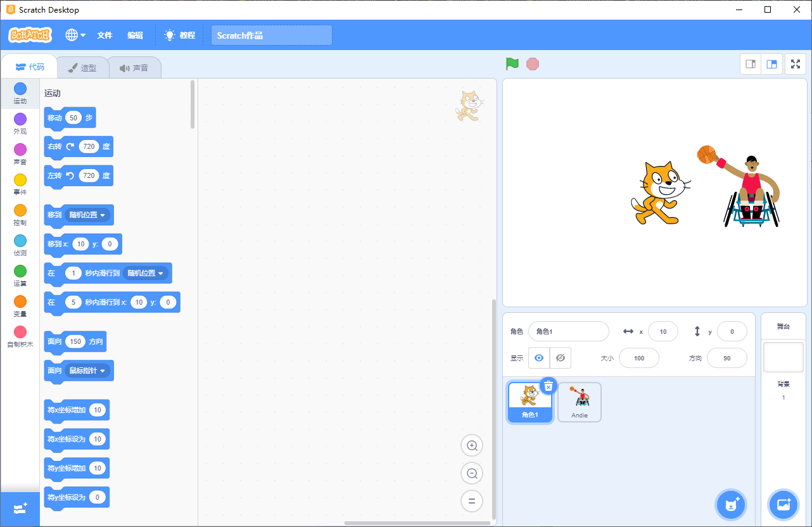Screen dimensions: 812x527
Task: Select the 控制 block category
Action: pos(20,215)
